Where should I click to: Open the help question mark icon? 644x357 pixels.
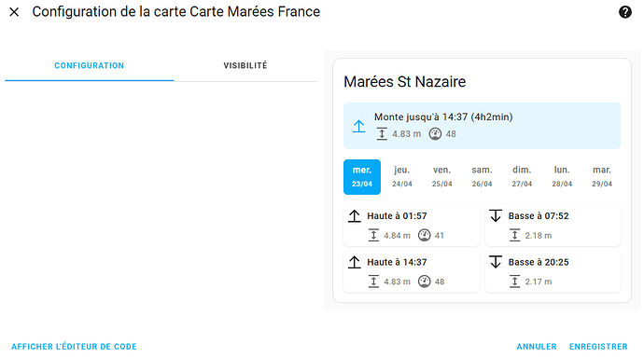pyautogui.click(x=625, y=12)
